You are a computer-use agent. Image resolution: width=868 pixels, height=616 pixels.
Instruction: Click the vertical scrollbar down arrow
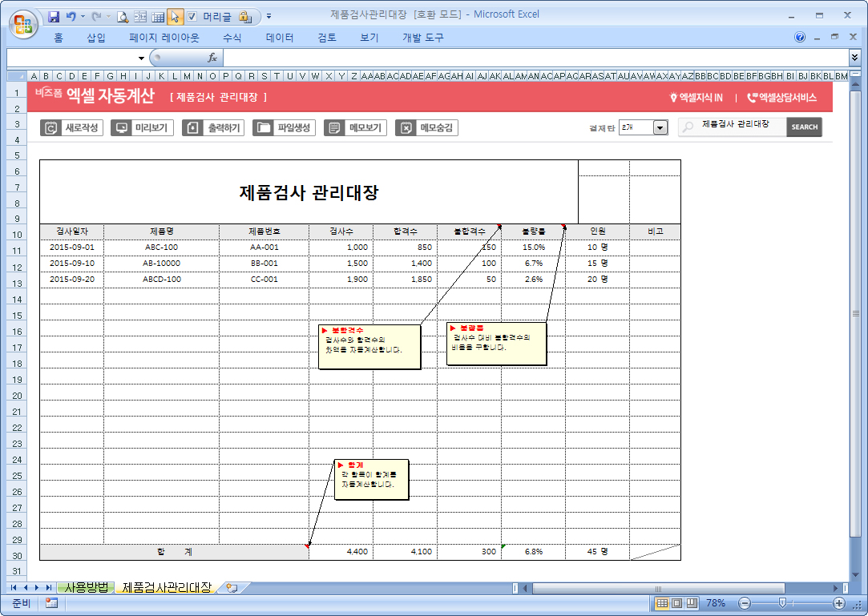855,574
